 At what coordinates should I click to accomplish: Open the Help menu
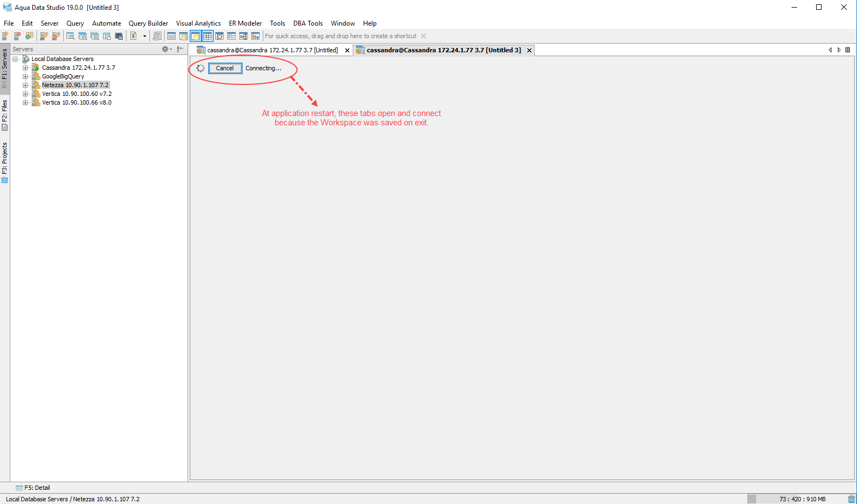pyautogui.click(x=370, y=23)
